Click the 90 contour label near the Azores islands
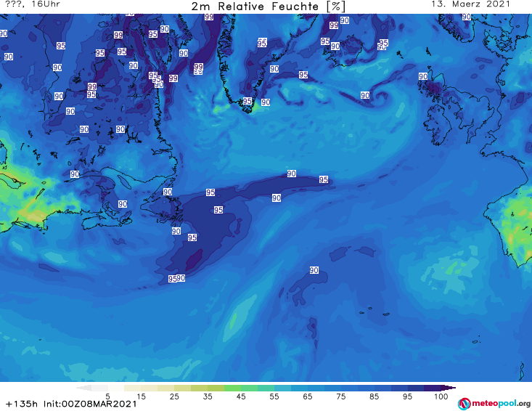The image size is (532, 411). [x=314, y=270]
